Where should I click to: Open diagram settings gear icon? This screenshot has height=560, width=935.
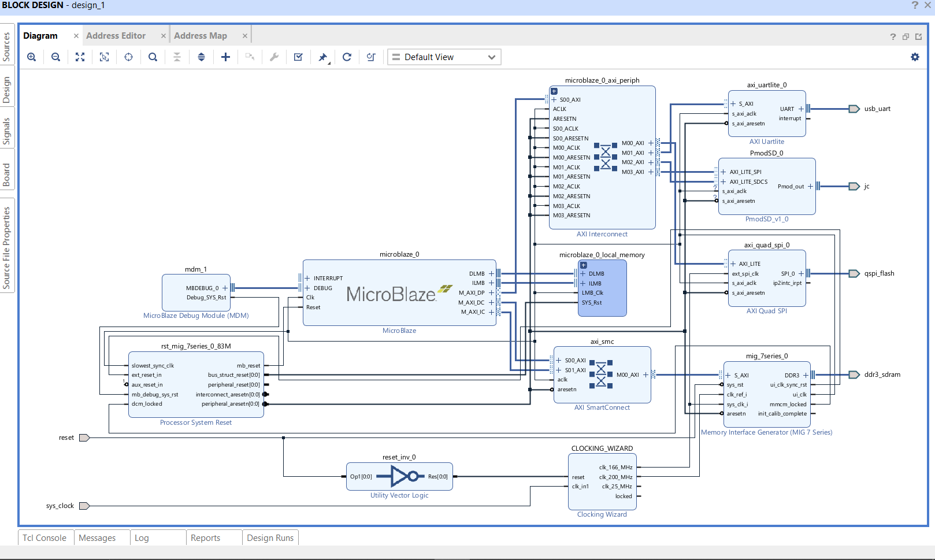point(915,57)
